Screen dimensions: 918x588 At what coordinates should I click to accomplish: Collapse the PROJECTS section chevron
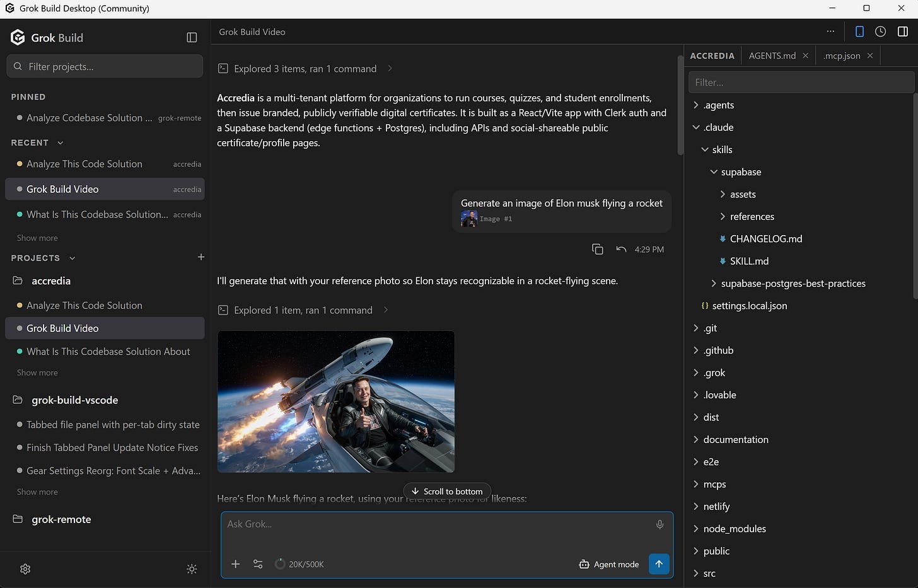(72, 258)
